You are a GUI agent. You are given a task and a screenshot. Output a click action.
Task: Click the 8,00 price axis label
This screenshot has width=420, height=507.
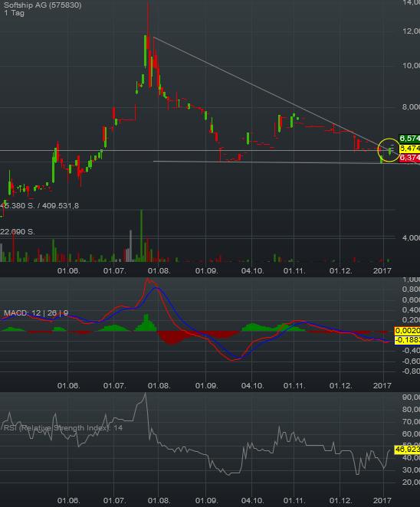tap(411, 107)
